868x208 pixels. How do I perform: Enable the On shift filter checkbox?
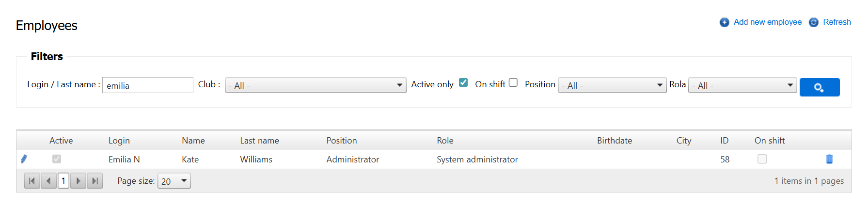tap(513, 83)
